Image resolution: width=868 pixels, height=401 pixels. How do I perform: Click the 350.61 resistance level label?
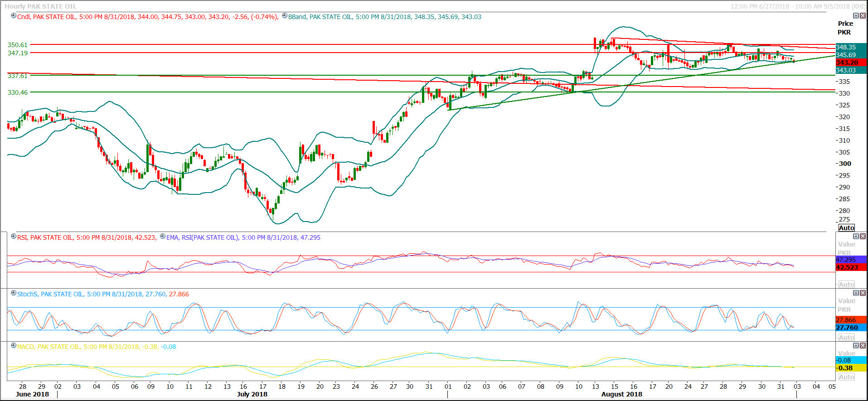click(18, 45)
